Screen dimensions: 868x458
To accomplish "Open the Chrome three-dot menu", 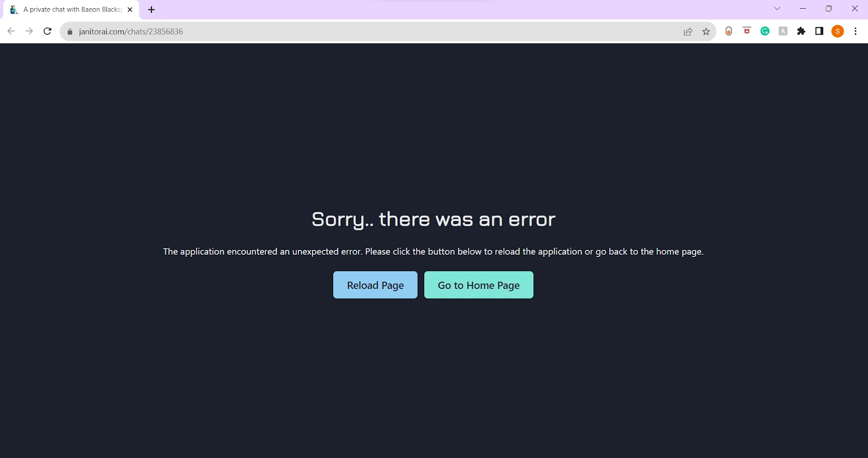I will [856, 31].
